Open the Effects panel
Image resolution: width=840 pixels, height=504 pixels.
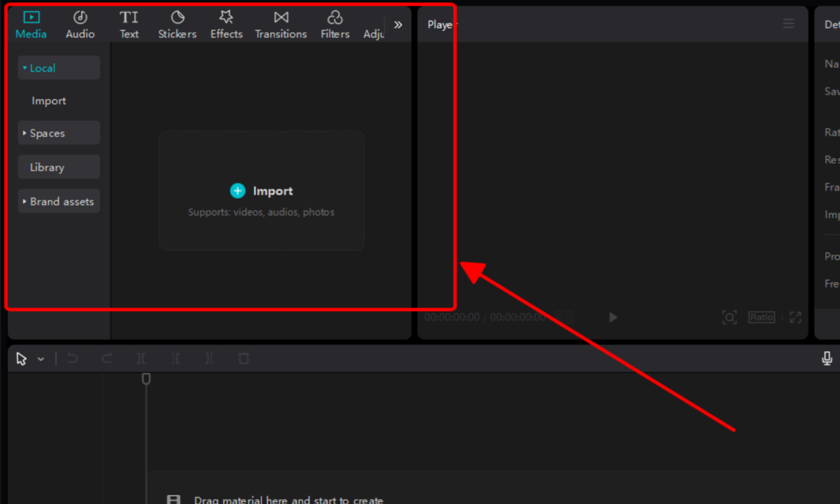pyautogui.click(x=226, y=25)
